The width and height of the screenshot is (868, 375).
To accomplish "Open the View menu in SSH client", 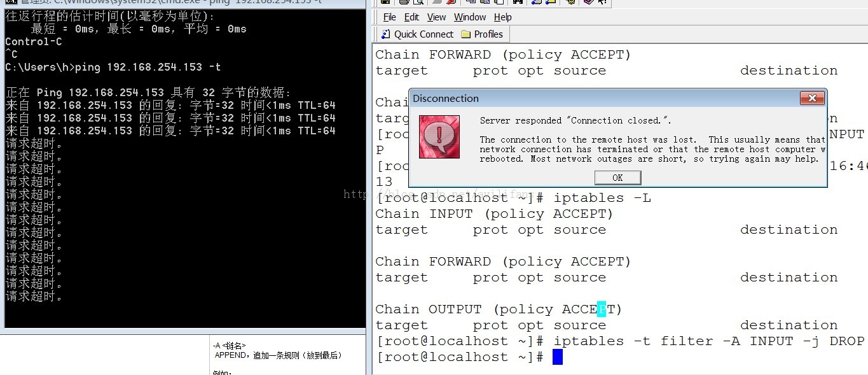I will click(436, 17).
